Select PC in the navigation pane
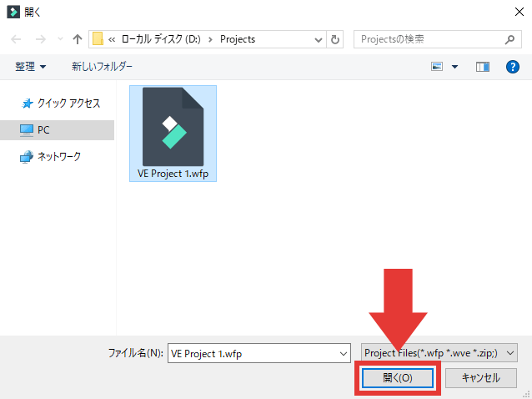This screenshot has height=399, width=532. tap(57, 130)
